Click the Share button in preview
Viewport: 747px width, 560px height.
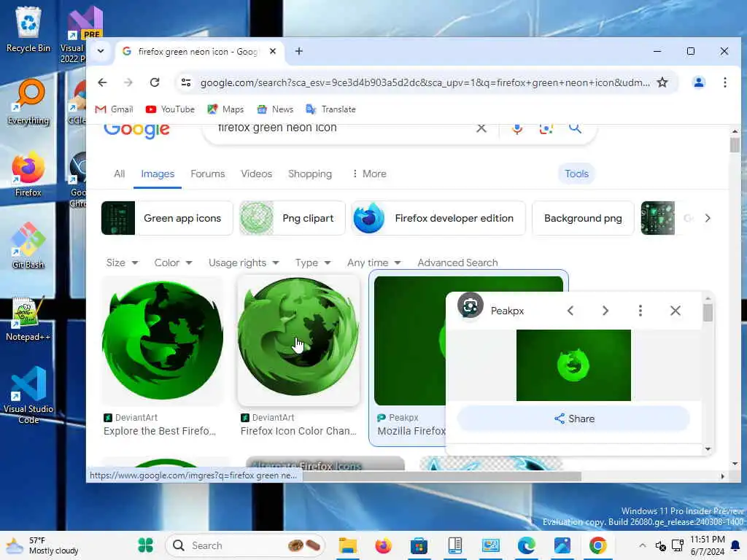pyautogui.click(x=573, y=419)
